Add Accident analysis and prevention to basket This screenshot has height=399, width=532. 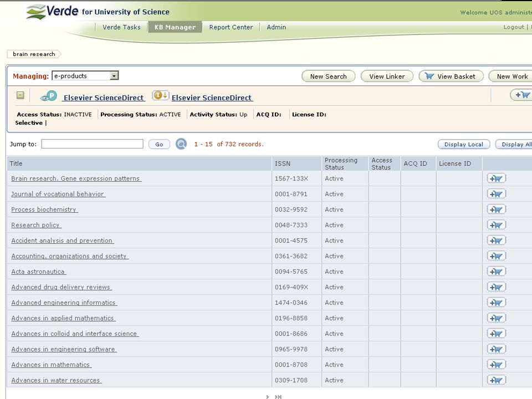pos(497,240)
